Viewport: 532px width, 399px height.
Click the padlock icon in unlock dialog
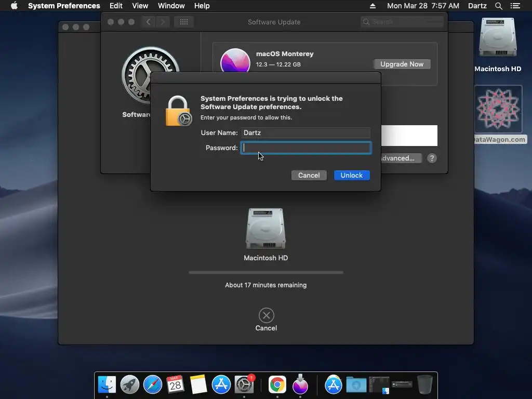pos(179,111)
